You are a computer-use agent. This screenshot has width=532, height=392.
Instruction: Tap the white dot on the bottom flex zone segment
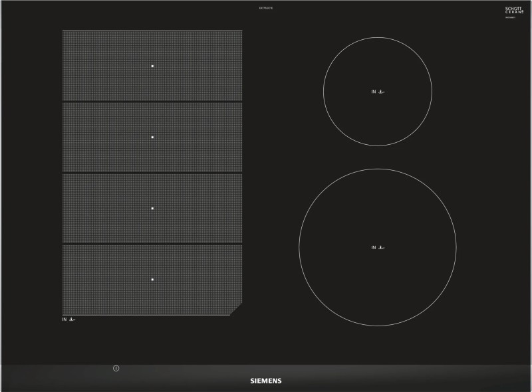pos(154,279)
